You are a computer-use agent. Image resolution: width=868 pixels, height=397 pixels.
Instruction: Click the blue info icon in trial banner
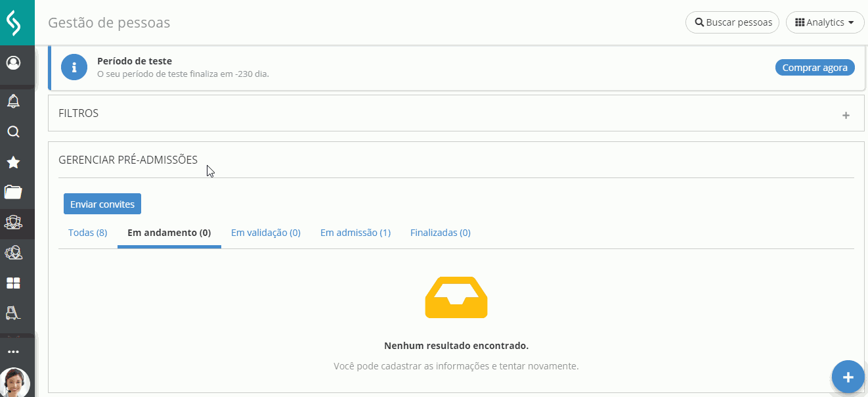pyautogui.click(x=74, y=67)
